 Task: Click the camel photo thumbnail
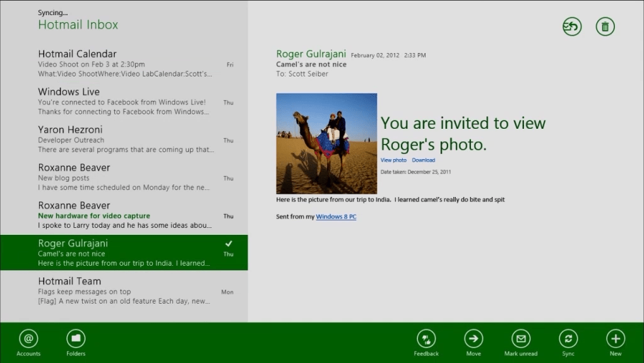(x=326, y=143)
